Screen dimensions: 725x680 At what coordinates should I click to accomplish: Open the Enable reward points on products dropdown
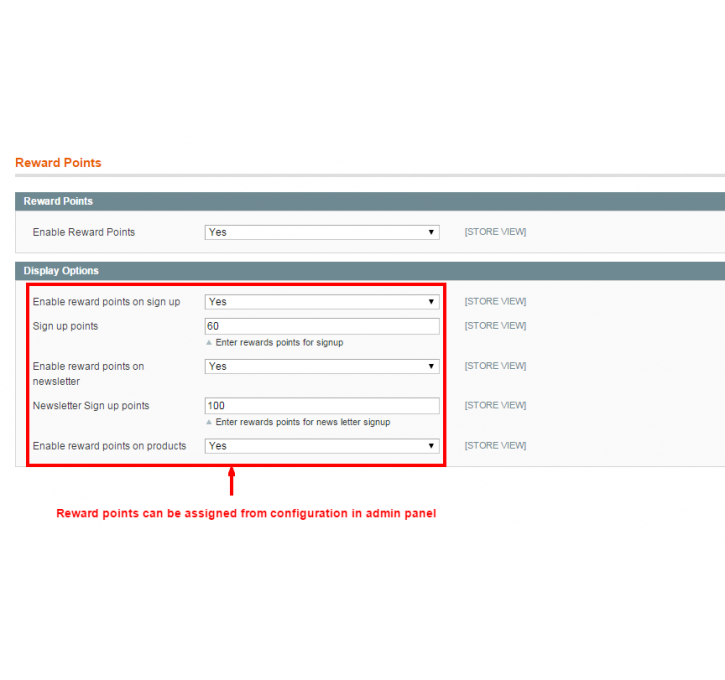tap(322, 446)
